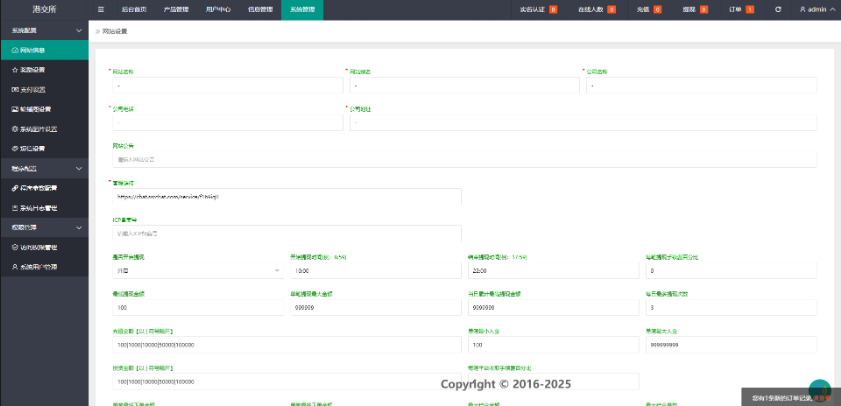841x406 pixels.
Task: Open 系统用户管理 in the sidebar
Action: 44,267
